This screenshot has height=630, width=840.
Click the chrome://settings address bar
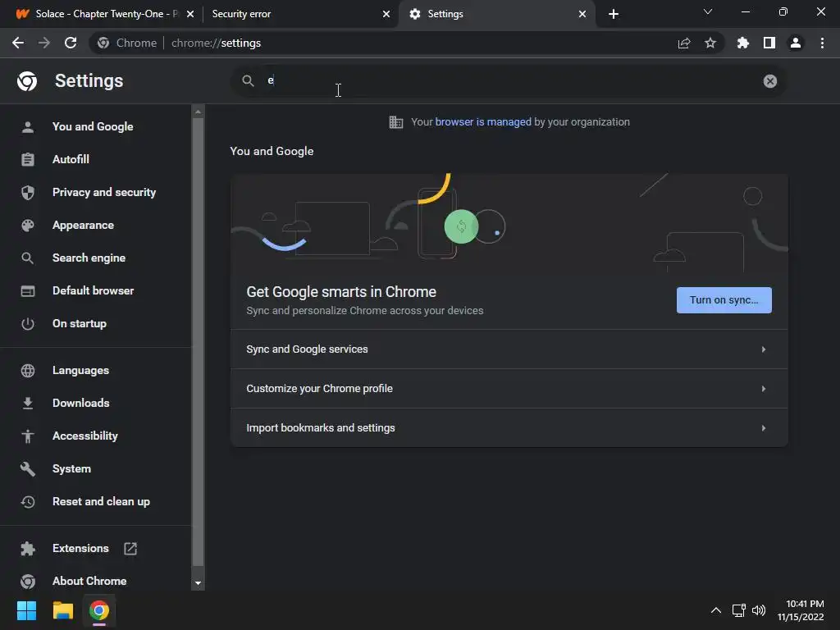point(407,43)
